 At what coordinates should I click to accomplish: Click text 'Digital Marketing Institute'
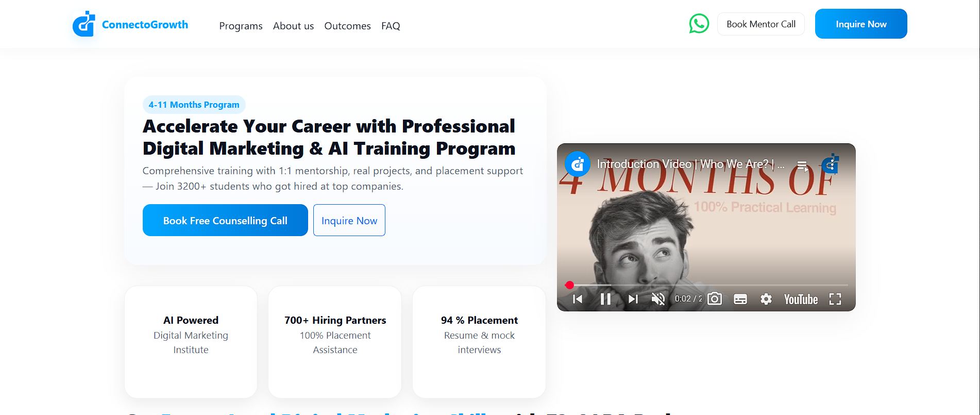(x=191, y=342)
